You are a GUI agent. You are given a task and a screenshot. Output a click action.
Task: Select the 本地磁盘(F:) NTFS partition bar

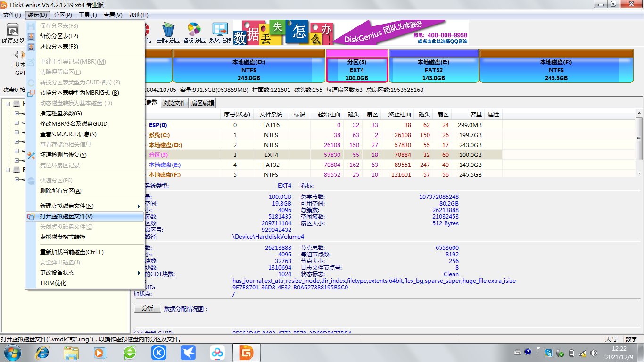pos(556,66)
